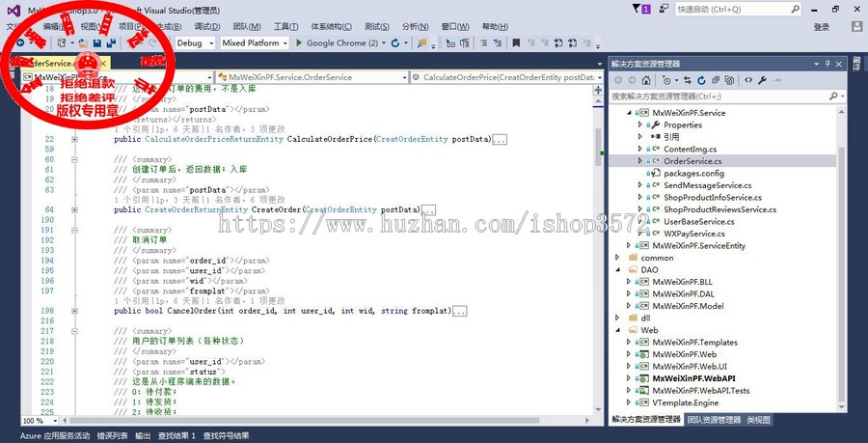
Task: Expand the common folder node
Action: click(x=617, y=258)
